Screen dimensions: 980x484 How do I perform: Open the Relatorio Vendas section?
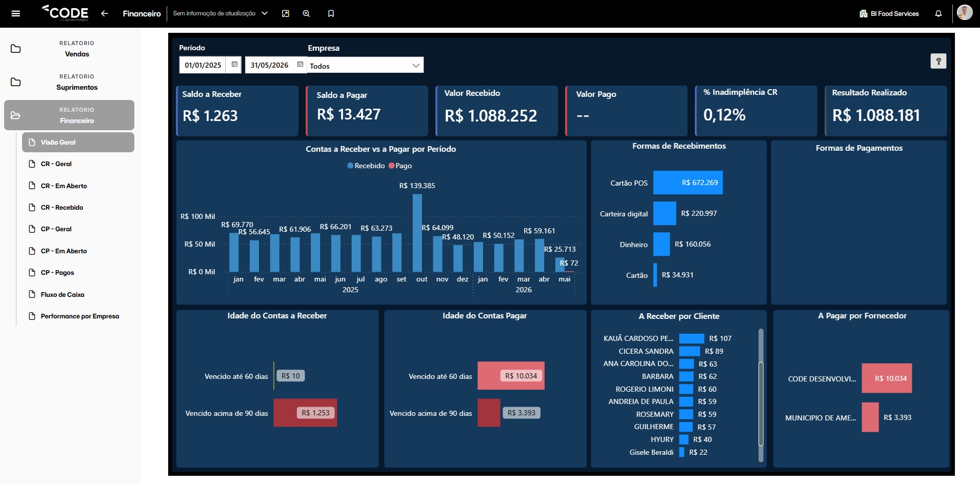(69, 49)
